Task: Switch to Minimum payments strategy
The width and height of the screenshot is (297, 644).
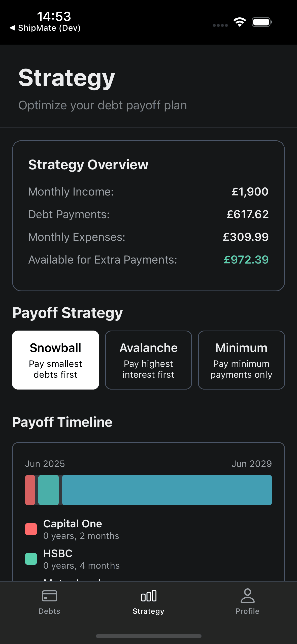Action: pyautogui.click(x=241, y=360)
